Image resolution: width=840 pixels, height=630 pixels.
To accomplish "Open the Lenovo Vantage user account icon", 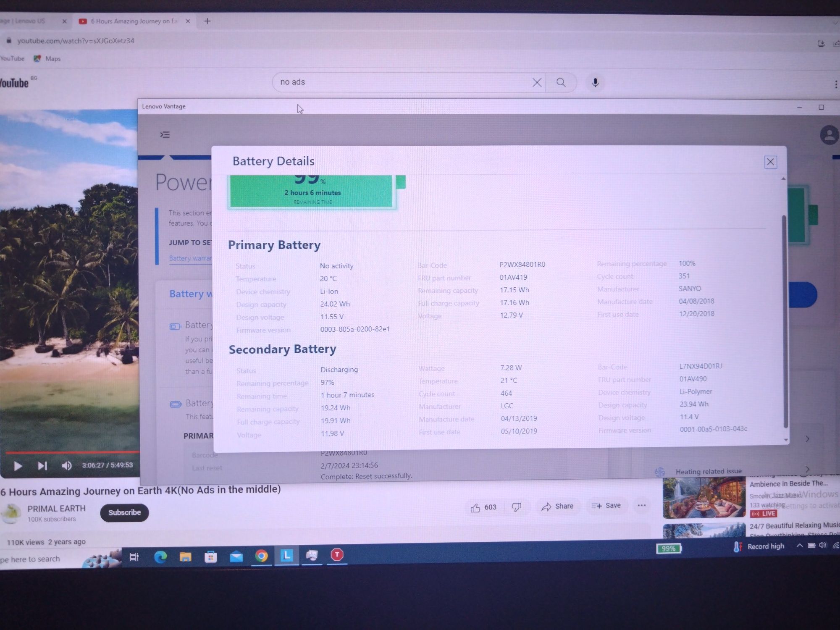I will pos(829,135).
